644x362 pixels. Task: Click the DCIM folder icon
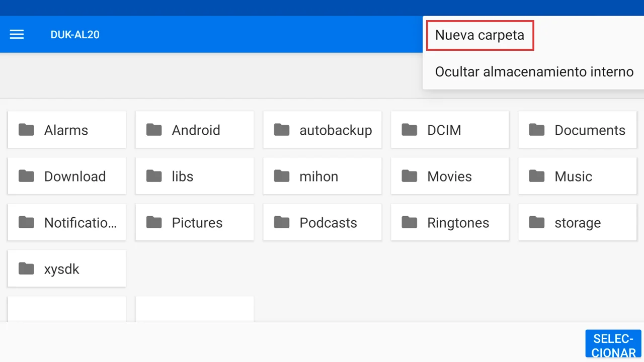409,130
